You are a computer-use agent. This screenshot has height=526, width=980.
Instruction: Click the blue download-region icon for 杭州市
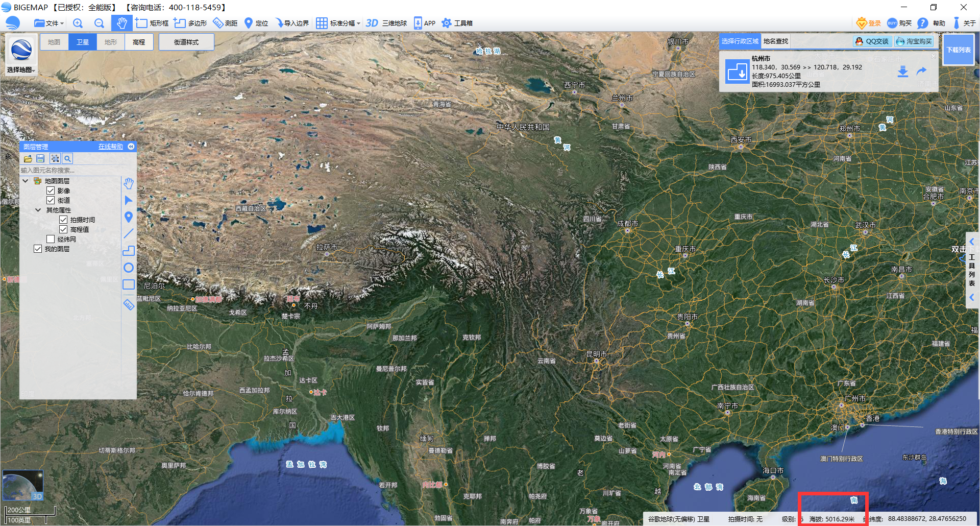tap(738, 71)
